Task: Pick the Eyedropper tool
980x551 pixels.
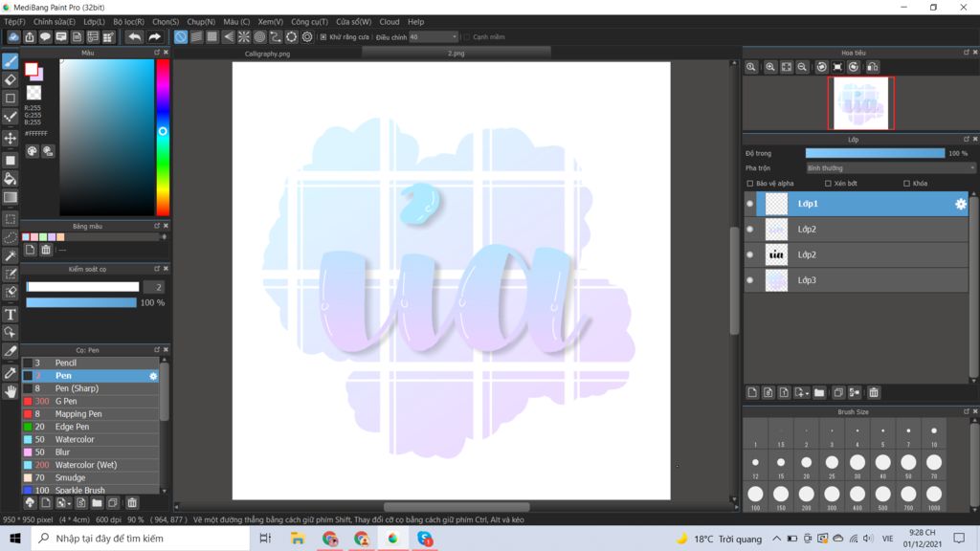Action: (x=10, y=373)
